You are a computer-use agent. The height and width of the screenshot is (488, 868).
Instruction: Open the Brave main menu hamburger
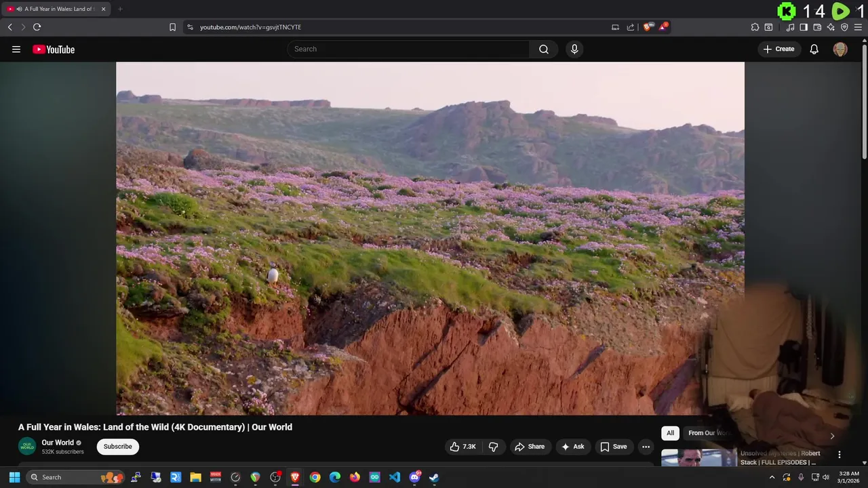coord(858,27)
